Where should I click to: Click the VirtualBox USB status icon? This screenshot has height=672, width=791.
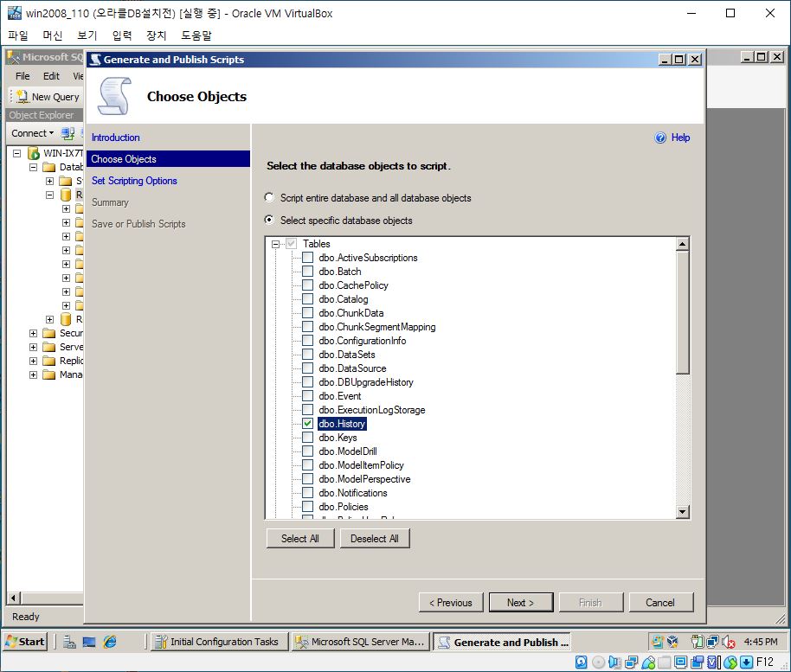647,662
